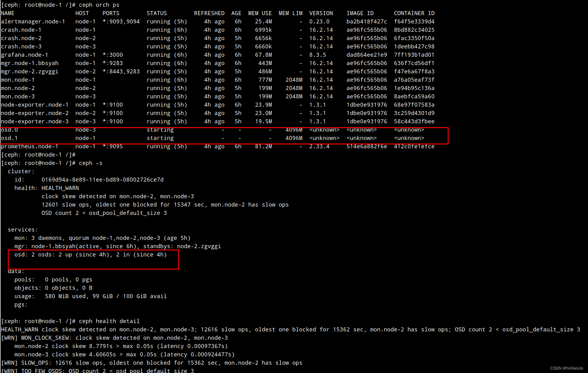Click the 'starting' status of osd.1
Viewport: 588px width, 373px height.
pos(160,138)
